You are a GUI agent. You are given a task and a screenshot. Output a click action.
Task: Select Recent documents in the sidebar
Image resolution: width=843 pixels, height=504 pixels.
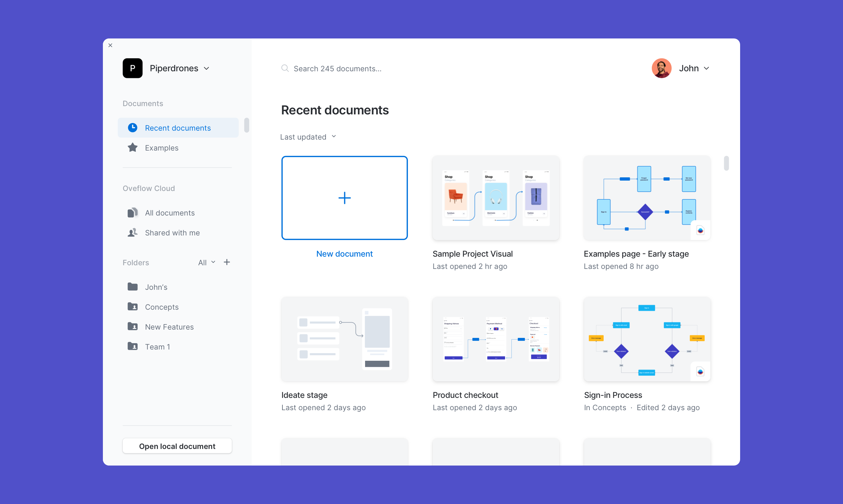[178, 128]
